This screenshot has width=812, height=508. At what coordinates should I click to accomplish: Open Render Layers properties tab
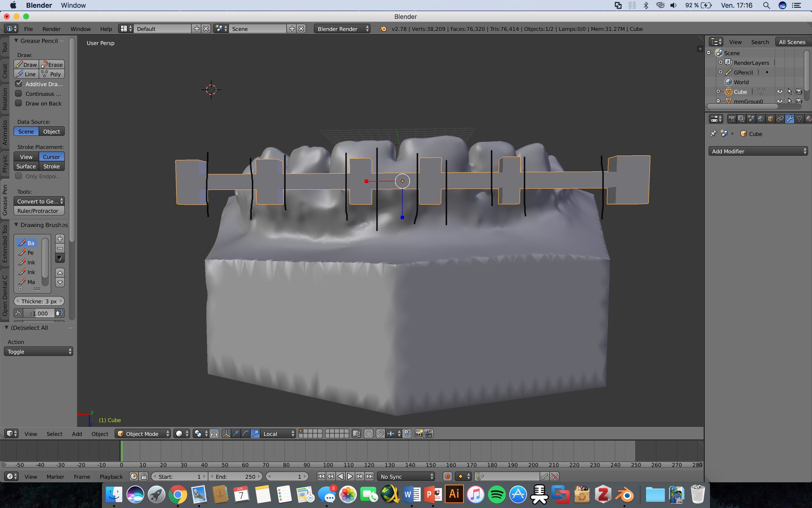[741, 119]
